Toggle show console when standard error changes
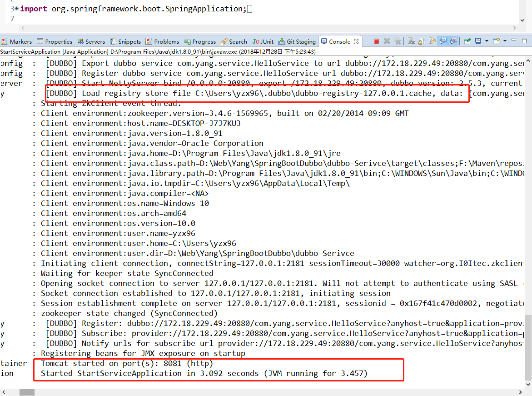 click(x=453, y=41)
